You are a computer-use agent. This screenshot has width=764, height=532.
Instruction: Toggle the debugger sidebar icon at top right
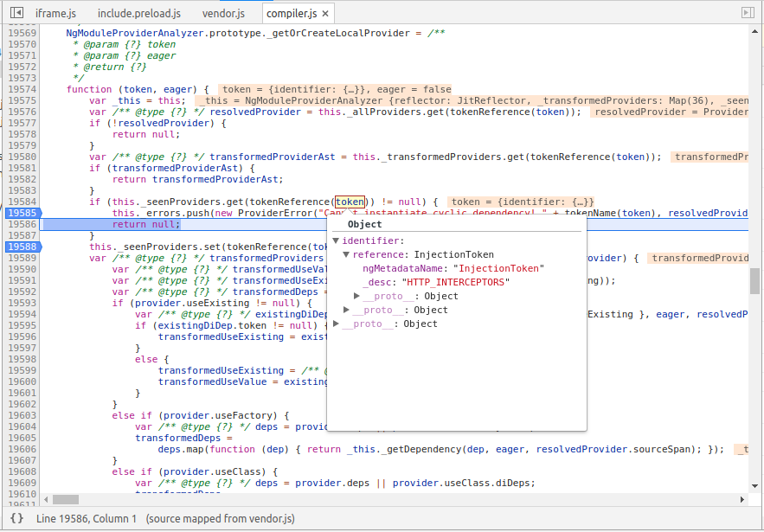click(x=748, y=13)
